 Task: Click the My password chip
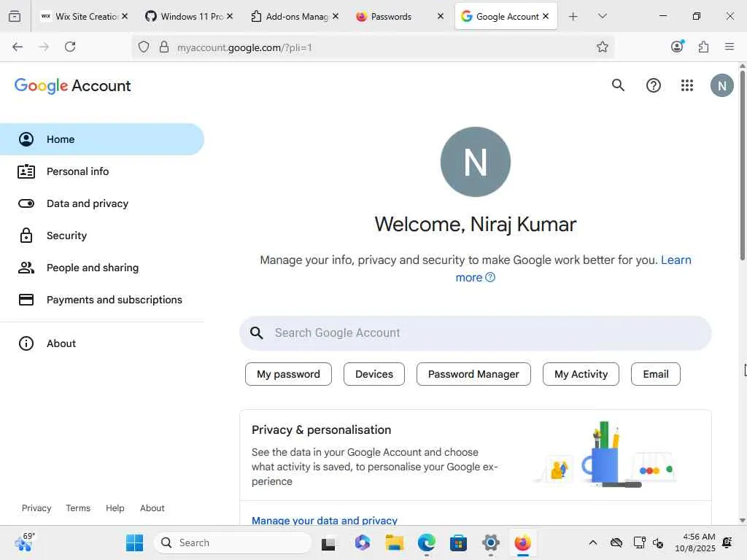(x=288, y=374)
